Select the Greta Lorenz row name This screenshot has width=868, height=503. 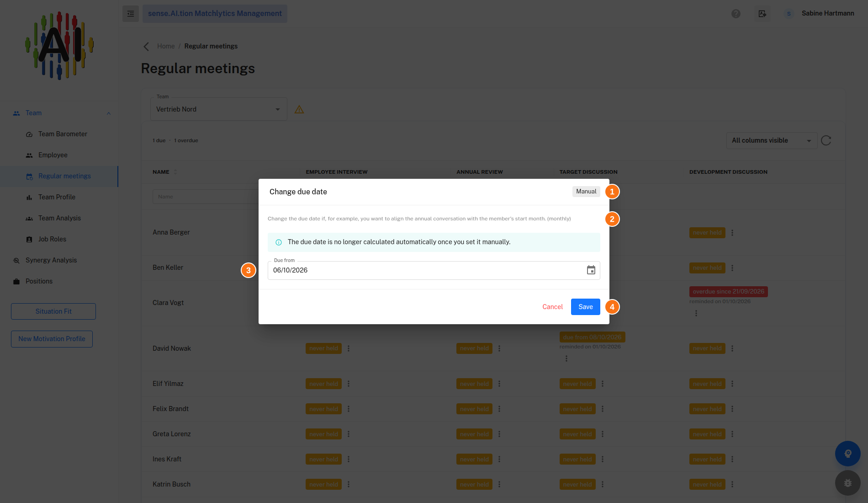pyautogui.click(x=172, y=434)
